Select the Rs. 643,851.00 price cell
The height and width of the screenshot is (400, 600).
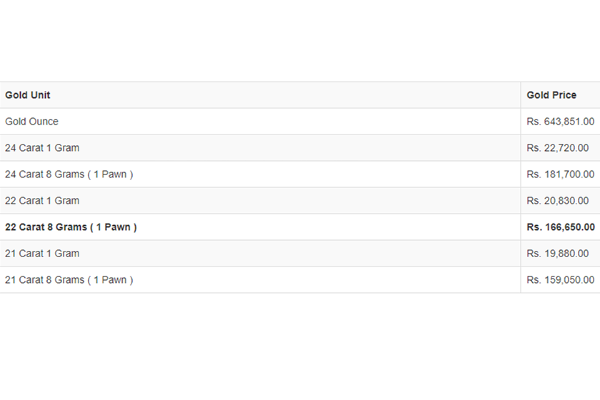(x=560, y=121)
